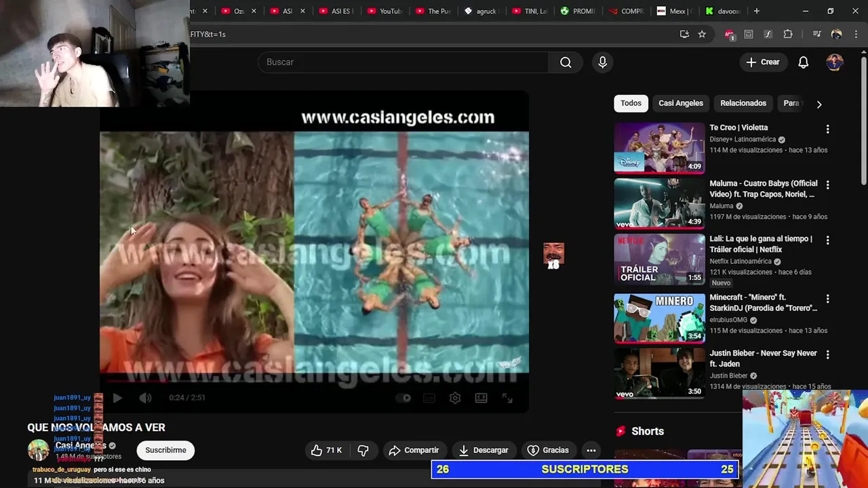Switch to the agruck browser tab
The image size is (868, 488).
[482, 11]
